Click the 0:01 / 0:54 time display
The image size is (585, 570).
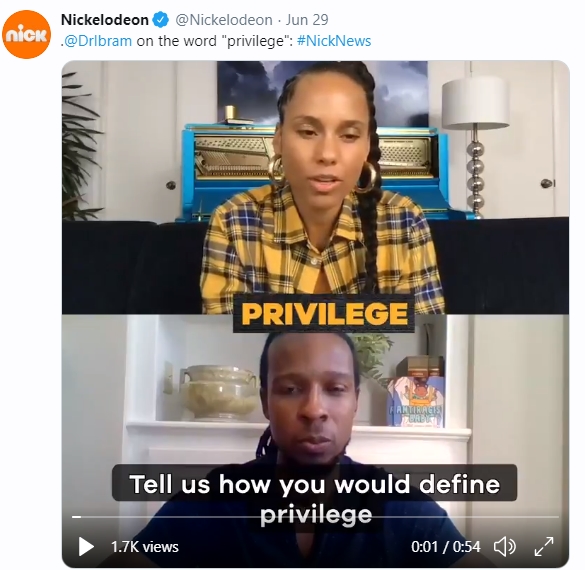click(445, 547)
